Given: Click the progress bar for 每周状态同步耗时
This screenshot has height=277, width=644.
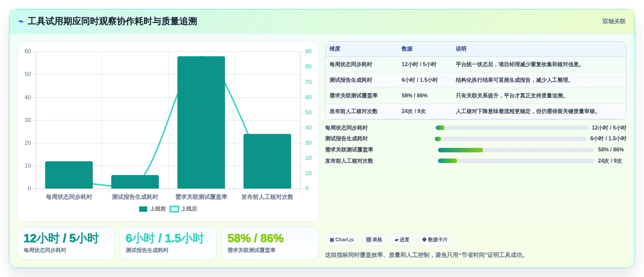Looking at the screenshot, I should pos(512,128).
